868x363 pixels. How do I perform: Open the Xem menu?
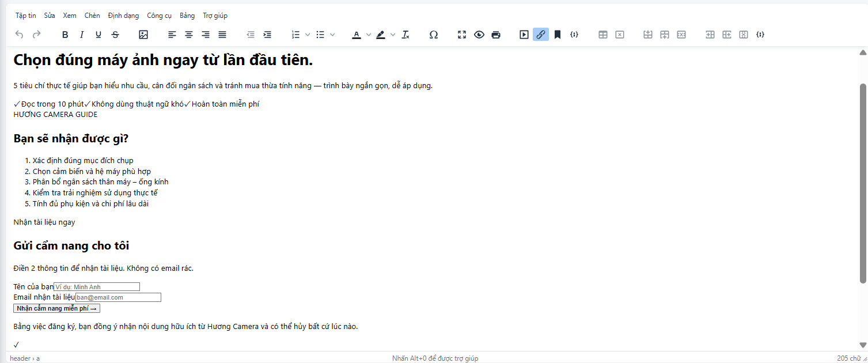pyautogui.click(x=70, y=16)
